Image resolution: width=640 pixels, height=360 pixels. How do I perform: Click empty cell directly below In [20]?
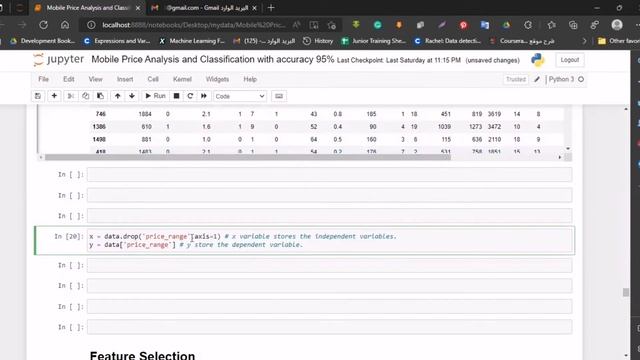point(329,265)
